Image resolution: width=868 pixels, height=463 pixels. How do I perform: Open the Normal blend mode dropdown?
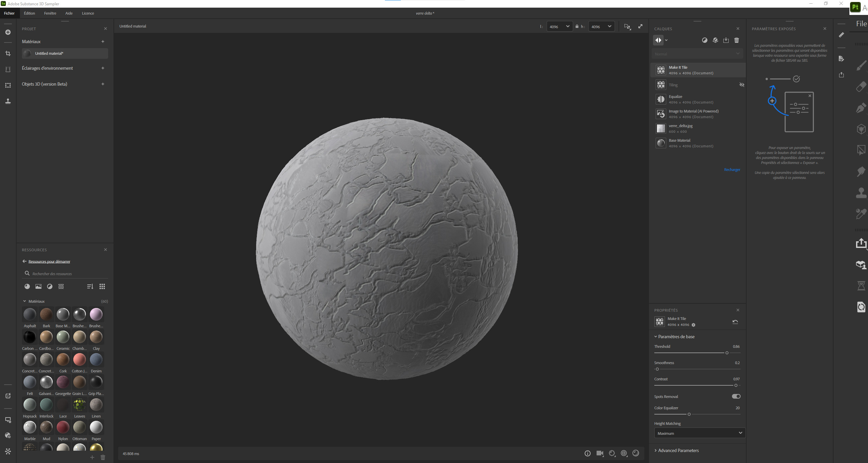click(697, 53)
